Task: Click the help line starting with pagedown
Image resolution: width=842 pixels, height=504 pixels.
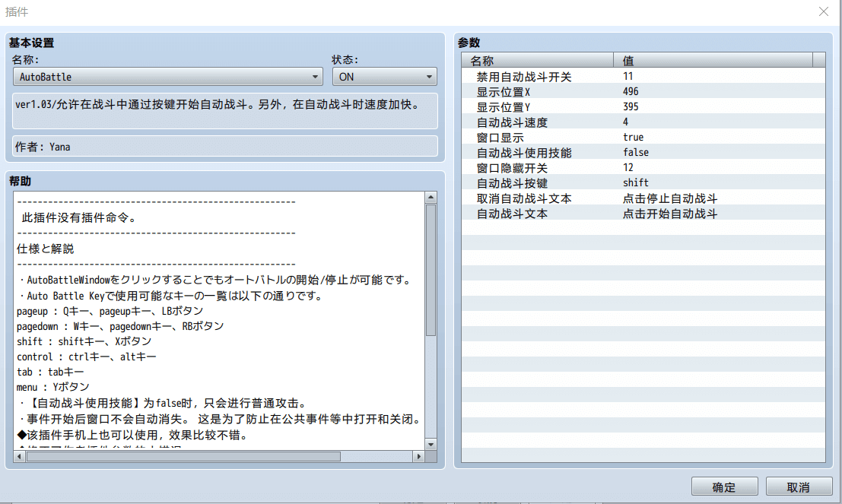Action: coord(119,326)
